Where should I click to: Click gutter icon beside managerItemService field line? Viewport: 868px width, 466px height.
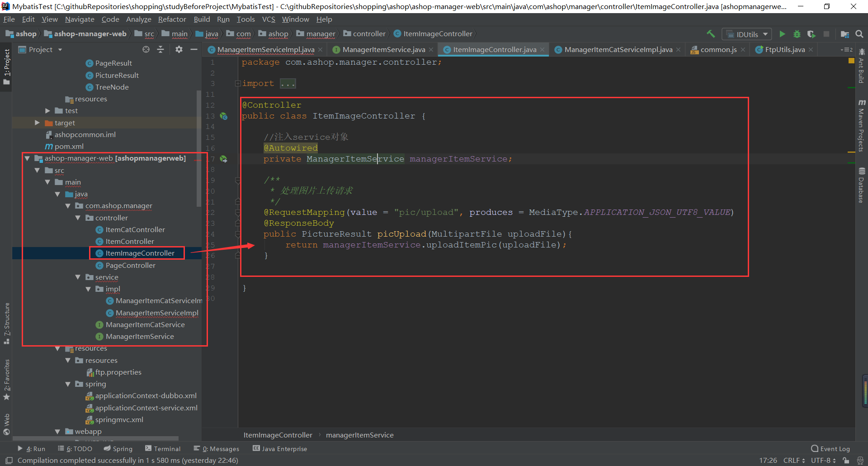point(223,159)
